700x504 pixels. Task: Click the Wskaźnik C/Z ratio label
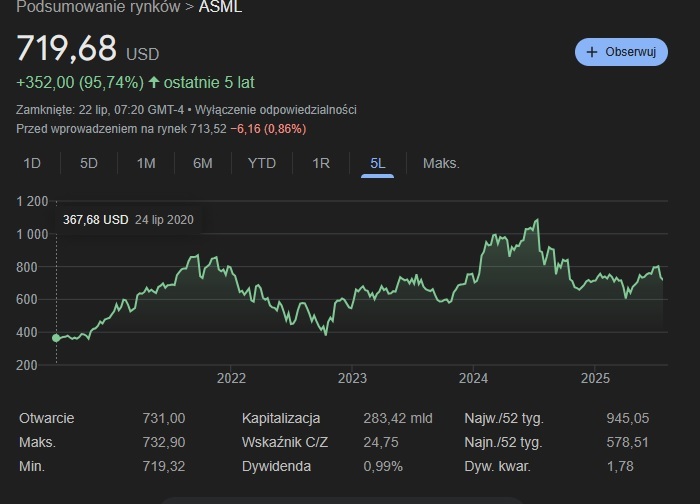[283, 442]
